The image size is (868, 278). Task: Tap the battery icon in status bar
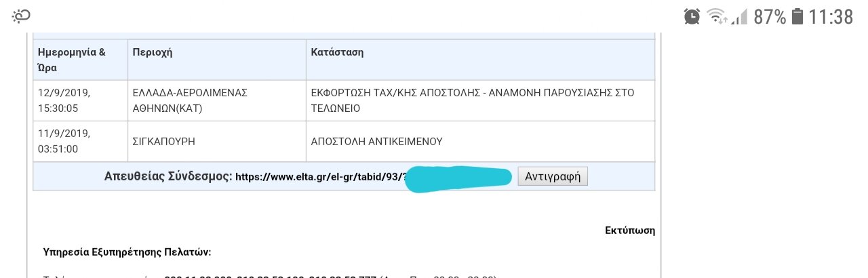pyautogui.click(x=797, y=16)
